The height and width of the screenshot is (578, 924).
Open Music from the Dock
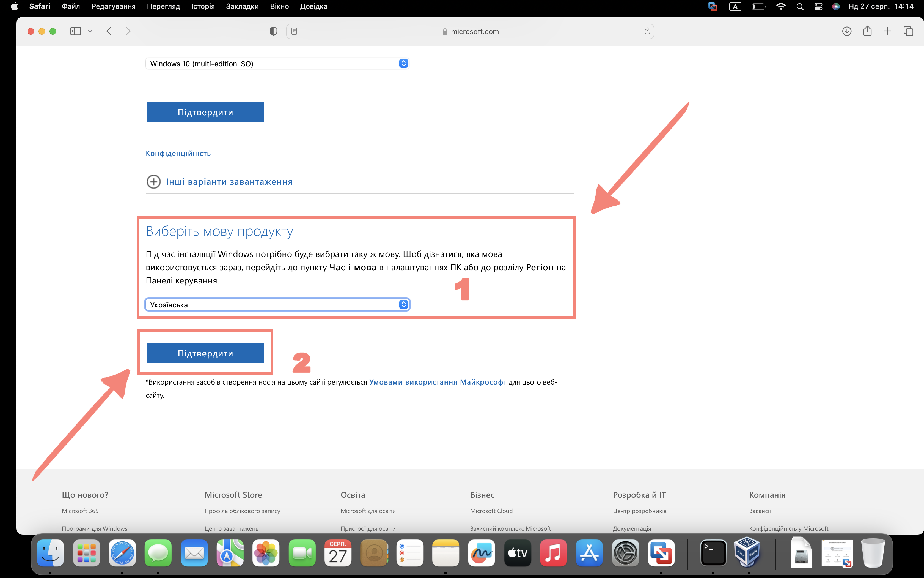pyautogui.click(x=554, y=553)
